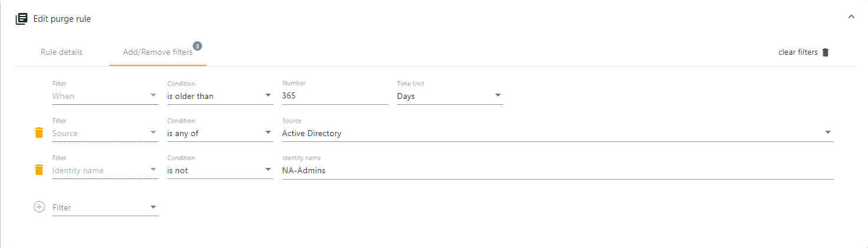Click the add filter plus icon
The height and width of the screenshot is (248, 868).
click(39, 207)
